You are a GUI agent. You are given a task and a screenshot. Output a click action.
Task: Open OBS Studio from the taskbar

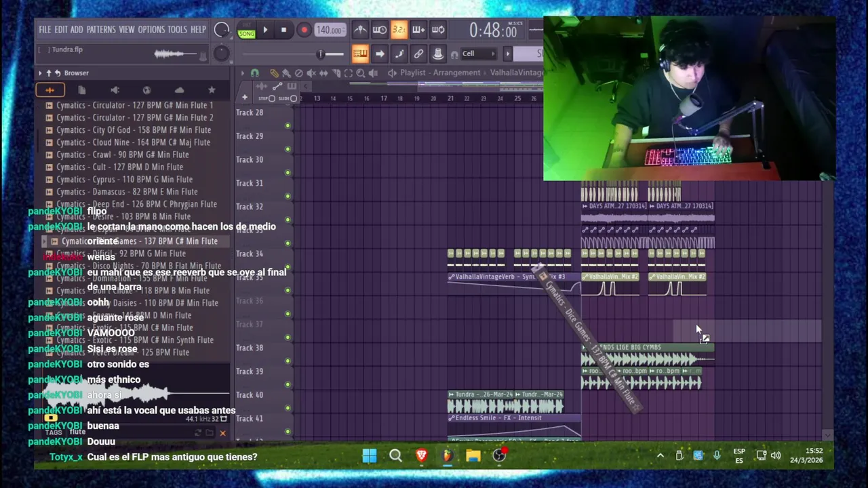pos(499,455)
